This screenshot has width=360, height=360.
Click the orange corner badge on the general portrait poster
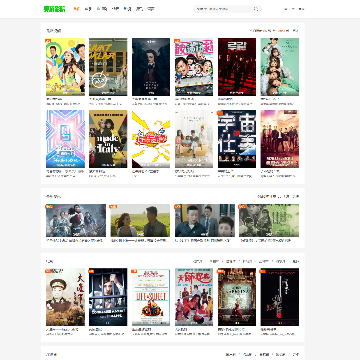[x=48, y=271]
